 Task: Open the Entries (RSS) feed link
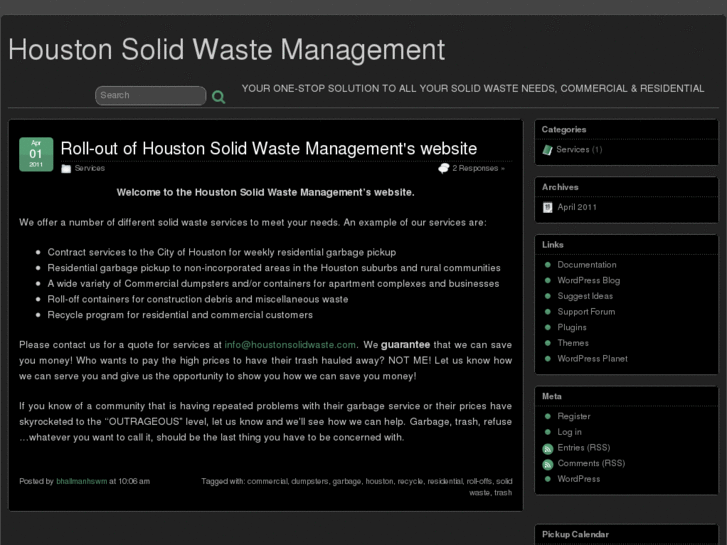pyautogui.click(x=583, y=448)
